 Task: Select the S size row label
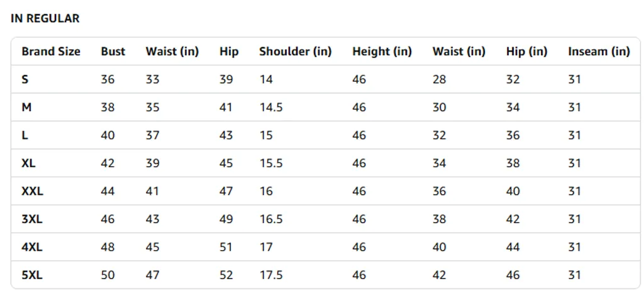coord(25,79)
